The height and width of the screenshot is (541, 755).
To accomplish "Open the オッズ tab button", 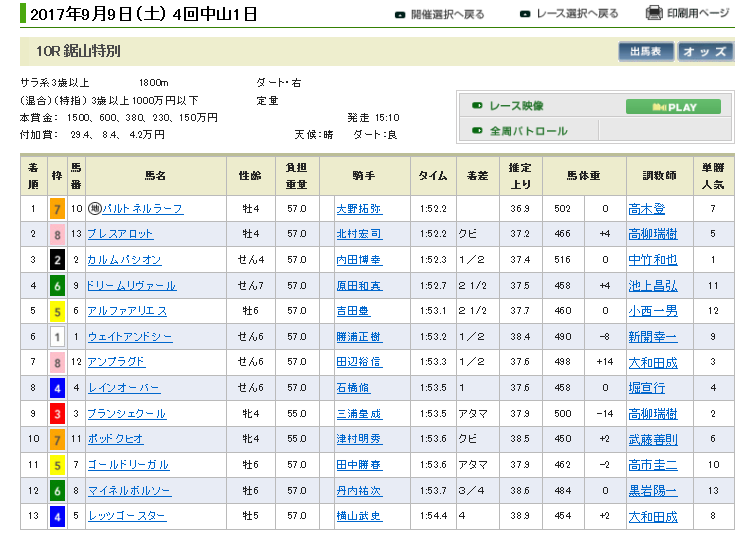I will pos(705,51).
